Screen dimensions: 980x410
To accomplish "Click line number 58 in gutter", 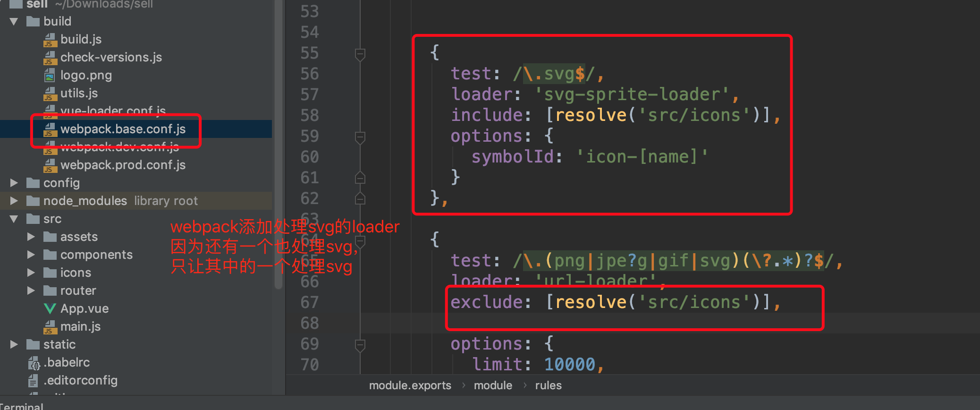I will click(x=310, y=115).
